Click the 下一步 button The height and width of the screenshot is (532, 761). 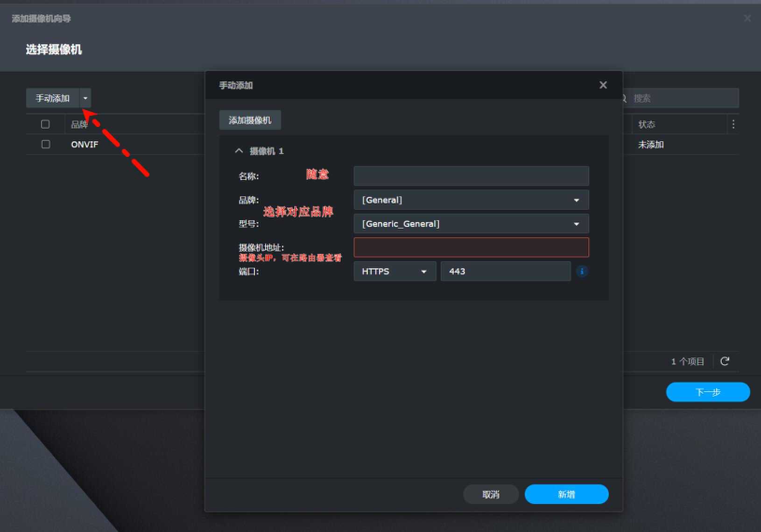coord(707,392)
